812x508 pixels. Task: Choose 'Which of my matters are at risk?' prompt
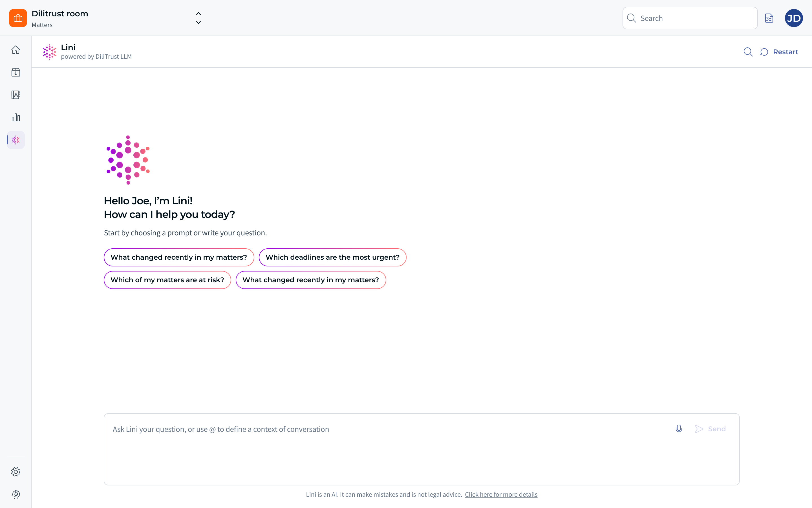tap(167, 280)
